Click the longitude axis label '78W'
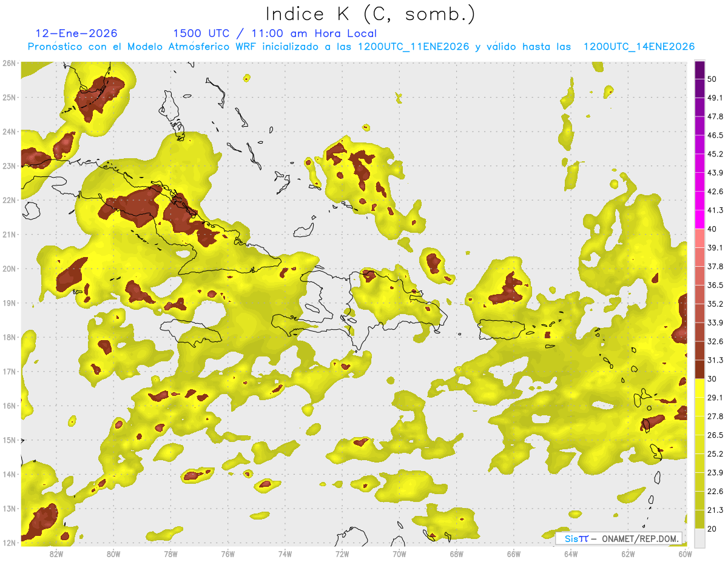This screenshot has height=562, width=728. [170, 554]
